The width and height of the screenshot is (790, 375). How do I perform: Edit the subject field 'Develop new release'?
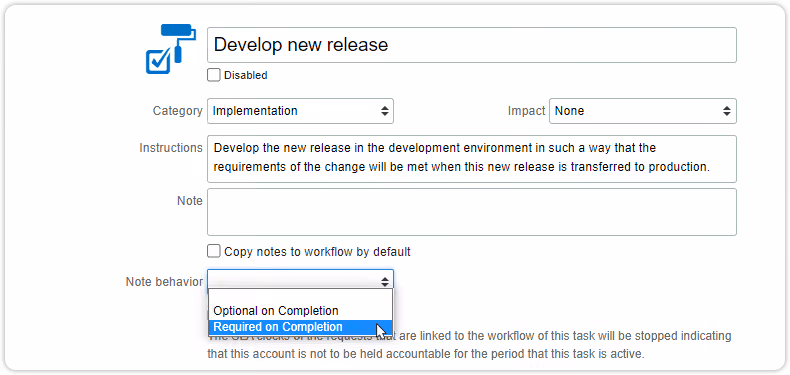[472, 45]
